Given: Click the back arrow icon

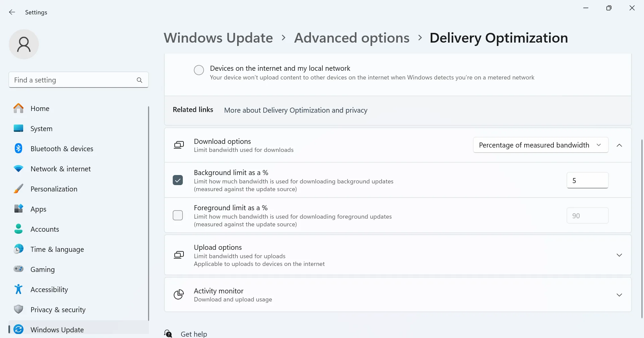Looking at the screenshot, I should [x=12, y=12].
